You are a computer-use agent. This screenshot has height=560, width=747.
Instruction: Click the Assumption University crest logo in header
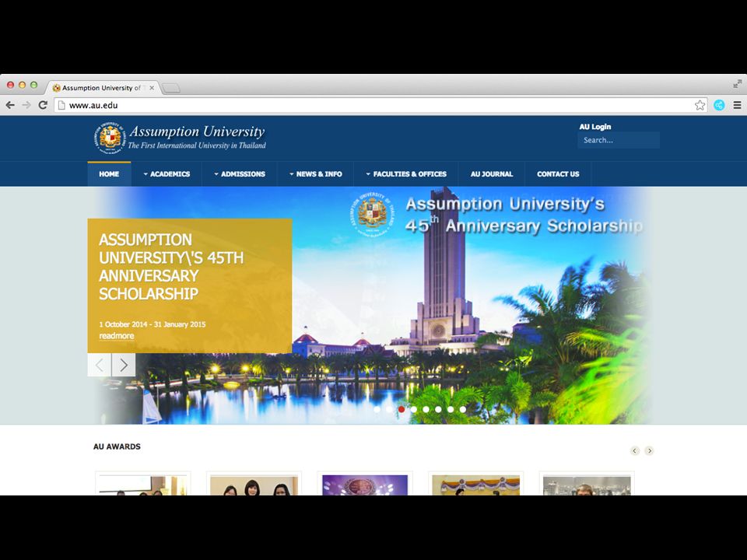point(110,138)
